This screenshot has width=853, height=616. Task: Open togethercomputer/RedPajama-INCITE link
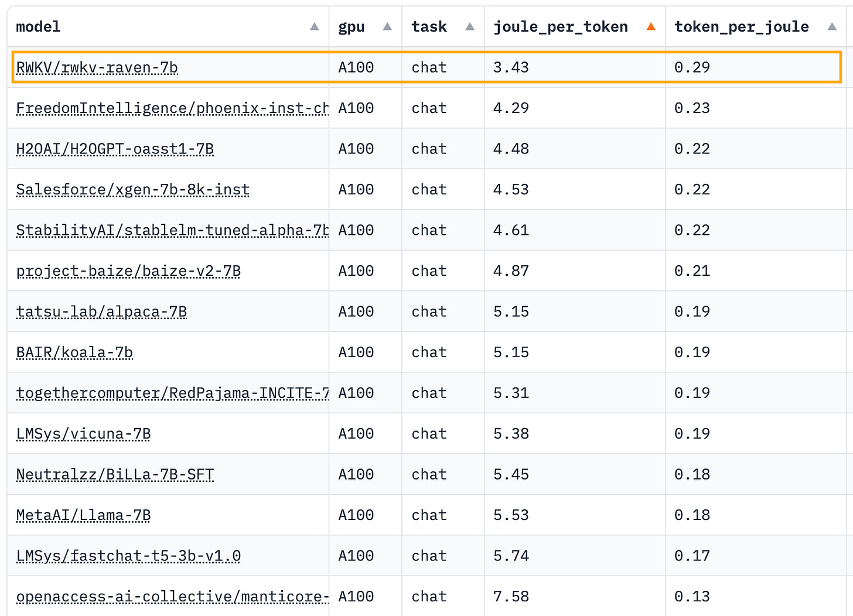tap(172, 393)
